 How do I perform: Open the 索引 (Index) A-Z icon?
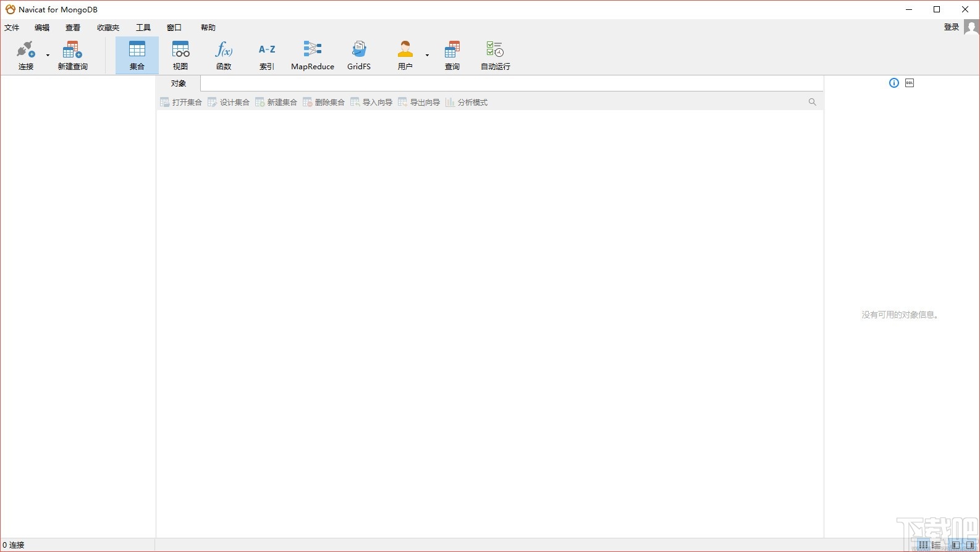[267, 55]
